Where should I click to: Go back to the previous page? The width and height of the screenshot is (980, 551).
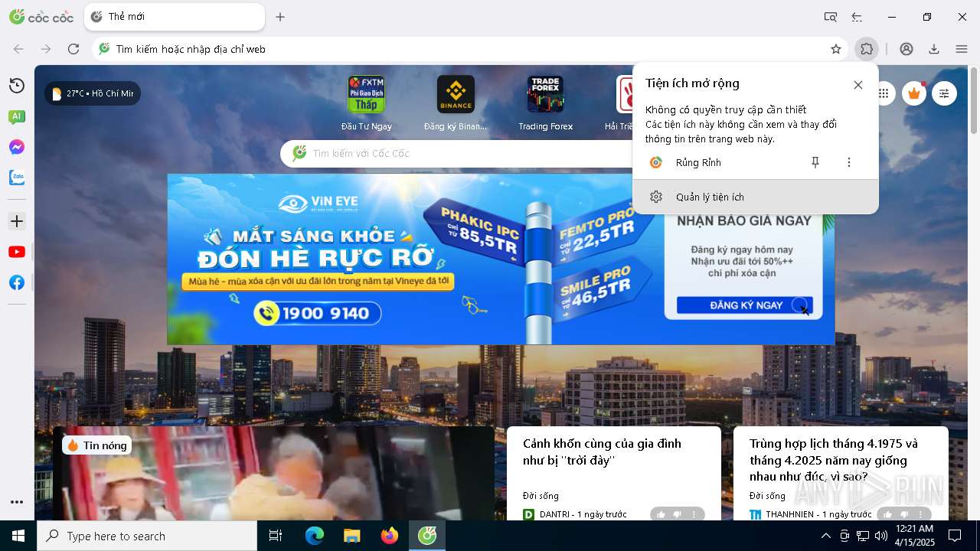click(18, 49)
